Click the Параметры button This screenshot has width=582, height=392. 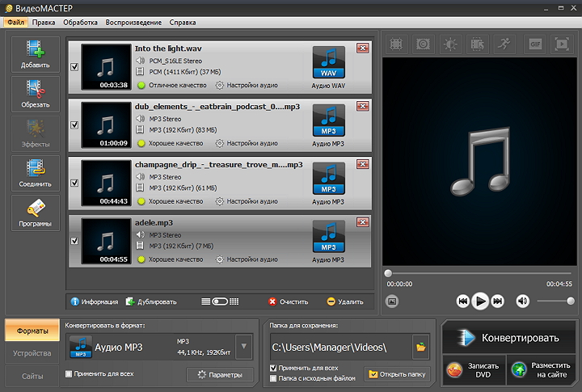point(220,374)
